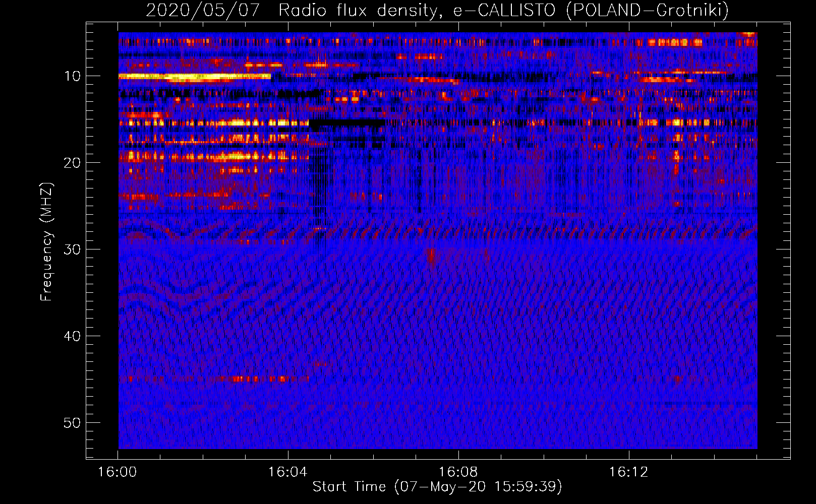Click the 'Frequency (MHZ)' y-axis label
Viewport: 816px width, 504px height.
point(46,242)
